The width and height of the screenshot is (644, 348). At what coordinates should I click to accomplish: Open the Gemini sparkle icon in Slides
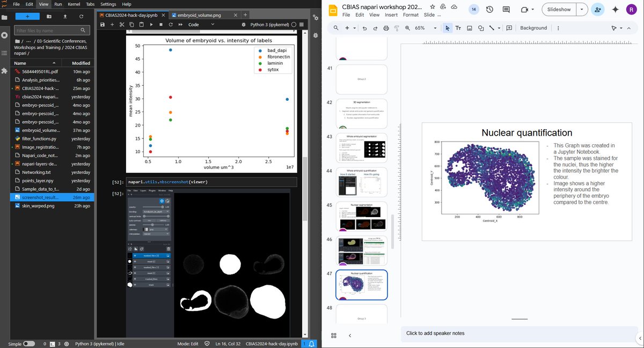615,10
